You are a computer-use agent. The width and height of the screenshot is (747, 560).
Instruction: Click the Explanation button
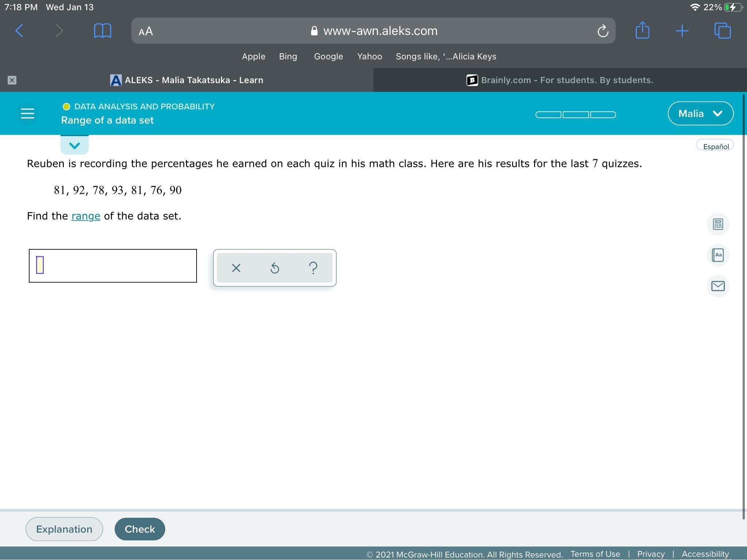coord(64,529)
